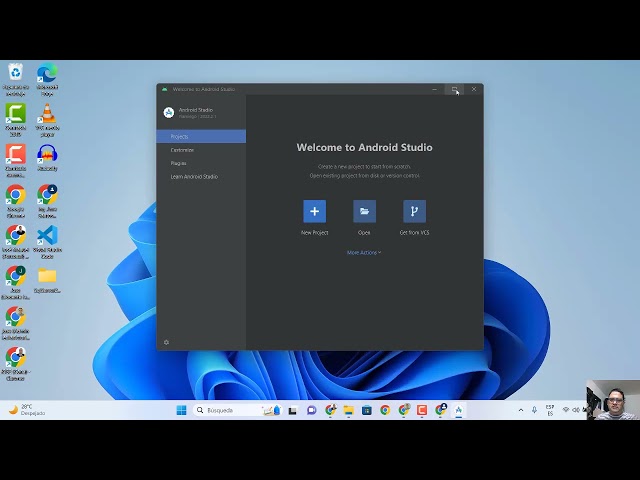
Task: Select the Projects tab in sidebar
Action: coord(201,136)
